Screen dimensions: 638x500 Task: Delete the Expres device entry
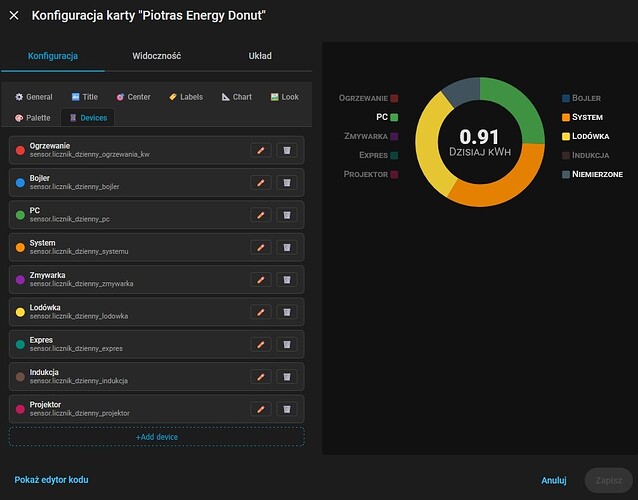(287, 344)
